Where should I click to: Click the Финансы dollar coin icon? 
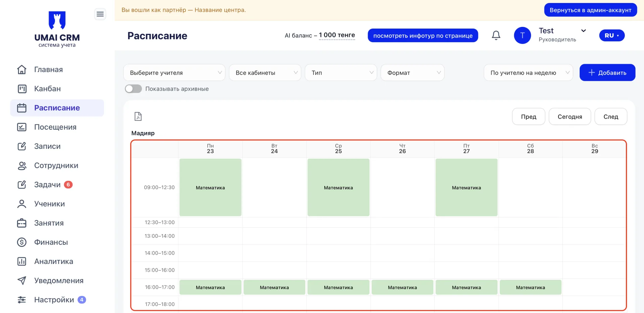tap(22, 242)
